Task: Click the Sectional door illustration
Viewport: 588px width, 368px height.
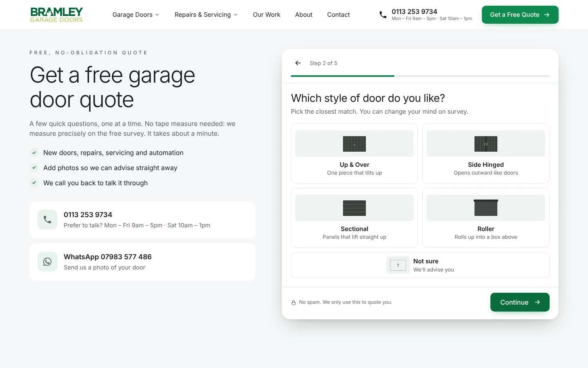Action: click(354, 208)
